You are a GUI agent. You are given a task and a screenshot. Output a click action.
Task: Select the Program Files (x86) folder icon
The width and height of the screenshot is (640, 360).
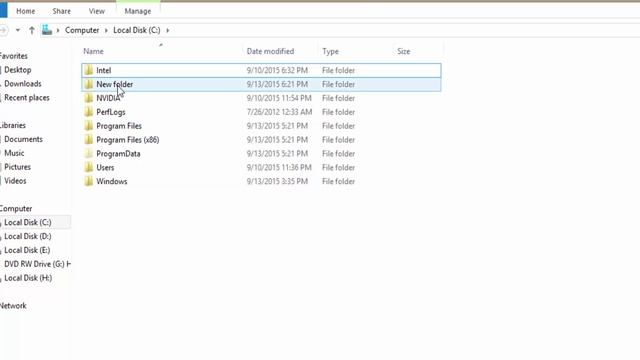coord(89,140)
